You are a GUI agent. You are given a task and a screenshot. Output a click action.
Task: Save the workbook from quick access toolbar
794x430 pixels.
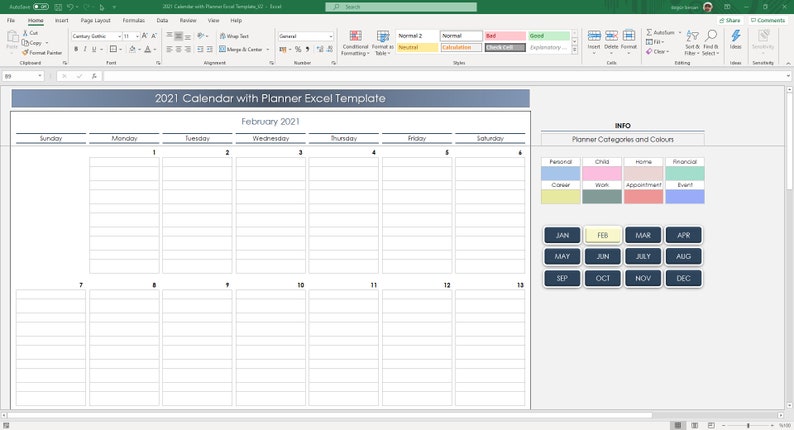click(x=58, y=7)
